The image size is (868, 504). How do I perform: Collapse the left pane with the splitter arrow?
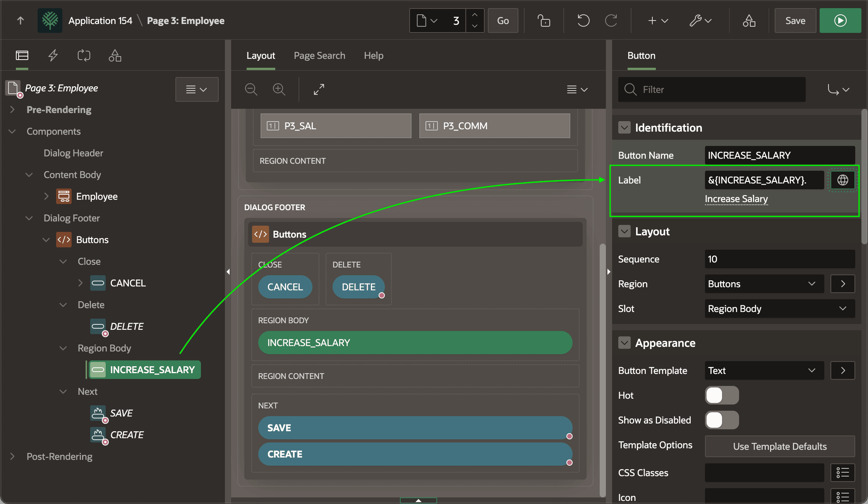(x=228, y=272)
